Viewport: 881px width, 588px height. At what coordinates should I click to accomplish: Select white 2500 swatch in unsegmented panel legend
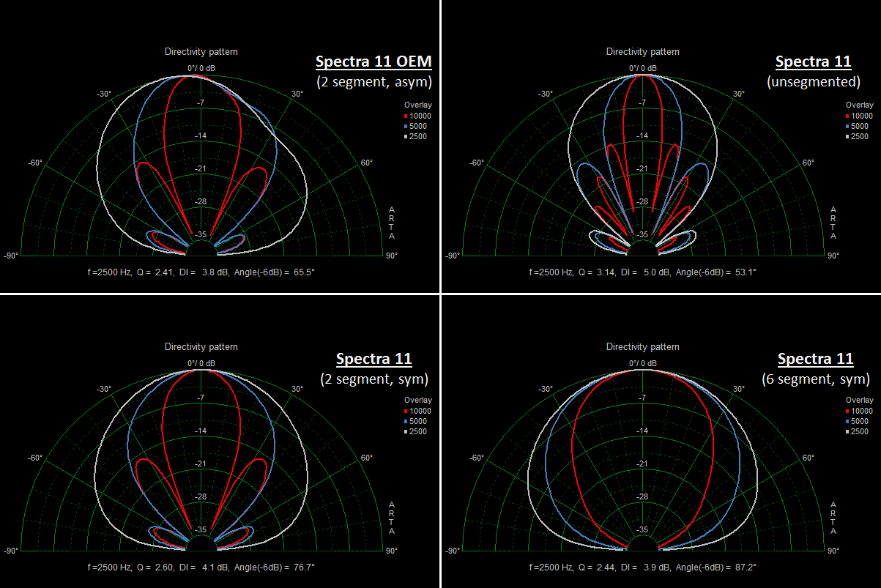(x=848, y=137)
